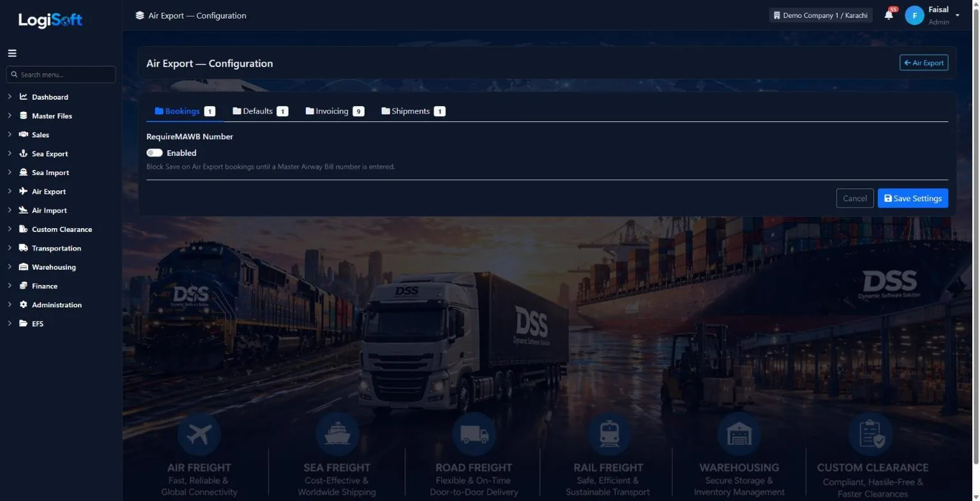Expand the Sea Export chevron
The image size is (980, 501).
tap(10, 154)
